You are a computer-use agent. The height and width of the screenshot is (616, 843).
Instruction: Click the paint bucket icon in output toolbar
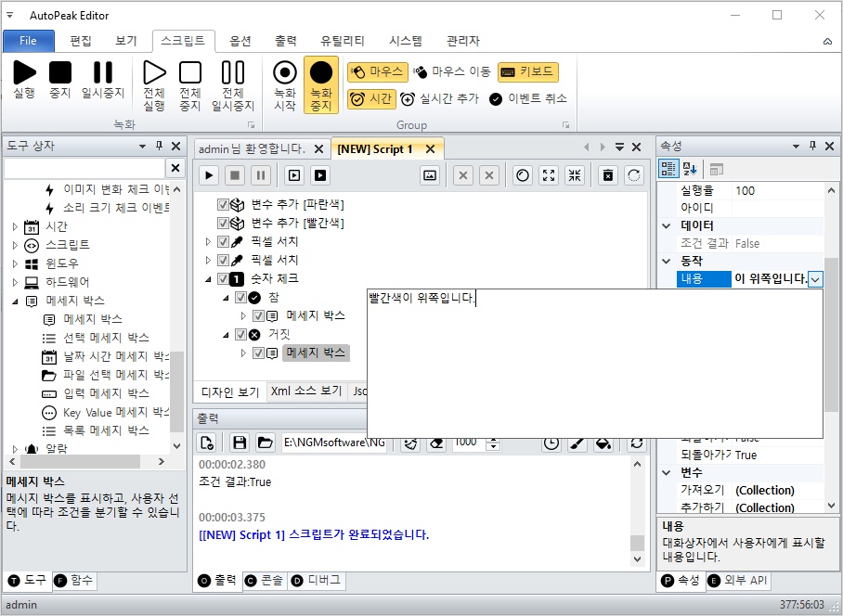(x=603, y=443)
